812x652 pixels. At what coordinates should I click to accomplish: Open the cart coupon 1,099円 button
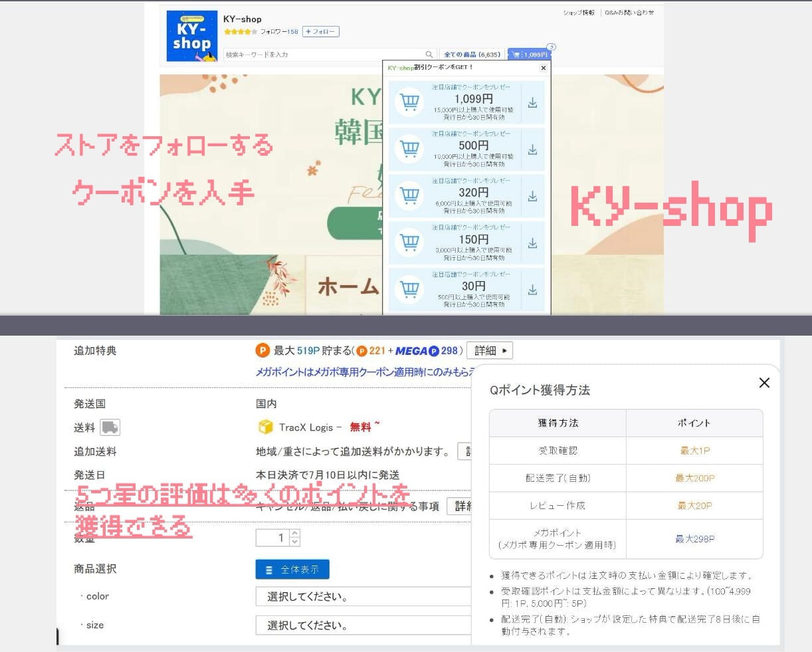(x=529, y=54)
